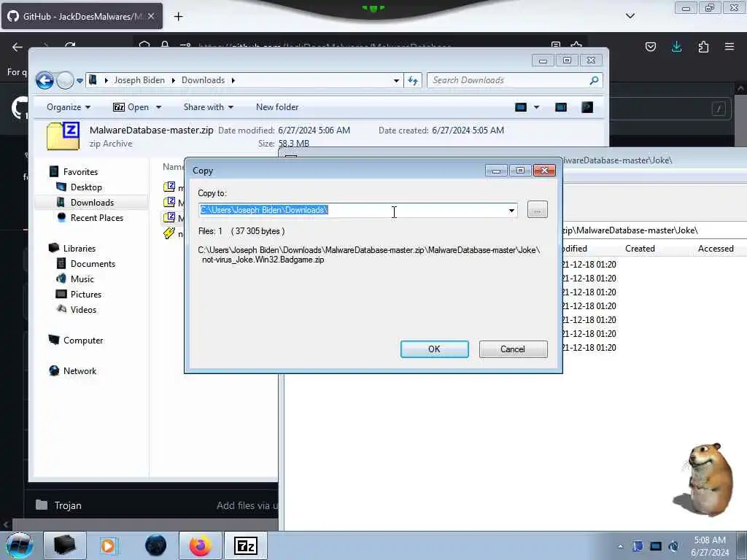Select the Badgame.zip source path text
Image resolution: width=747 pixels, height=560 pixels.
tap(368, 254)
